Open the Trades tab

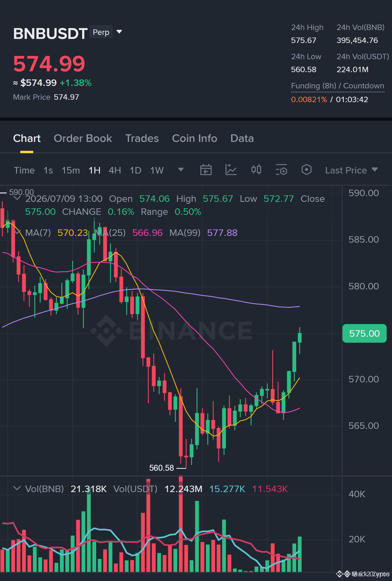[142, 138]
